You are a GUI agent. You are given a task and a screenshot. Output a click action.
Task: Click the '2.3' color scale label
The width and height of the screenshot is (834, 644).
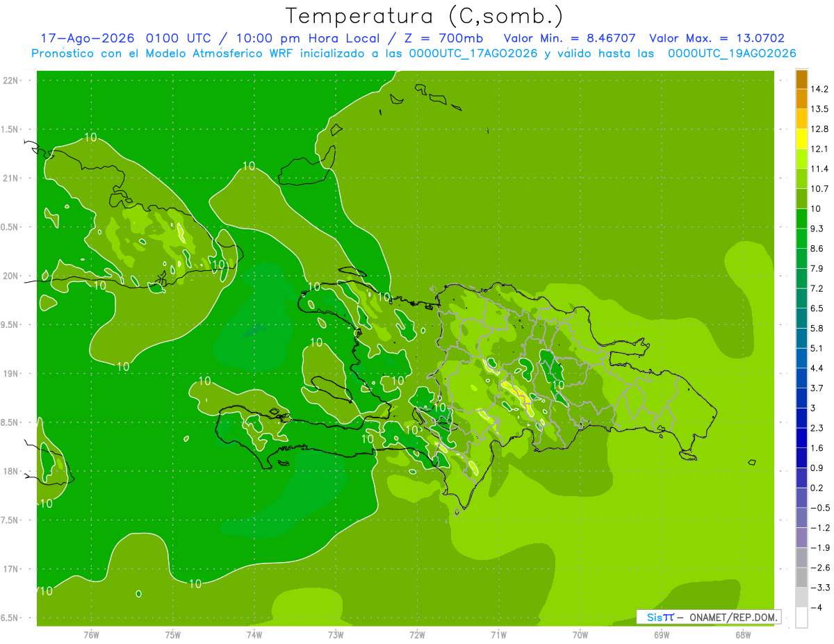(817, 428)
